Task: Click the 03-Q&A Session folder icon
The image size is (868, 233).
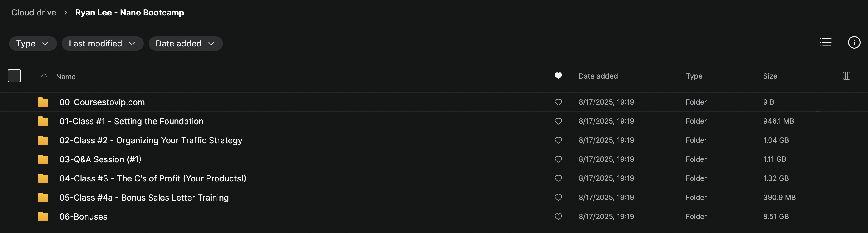Action: 43,159
